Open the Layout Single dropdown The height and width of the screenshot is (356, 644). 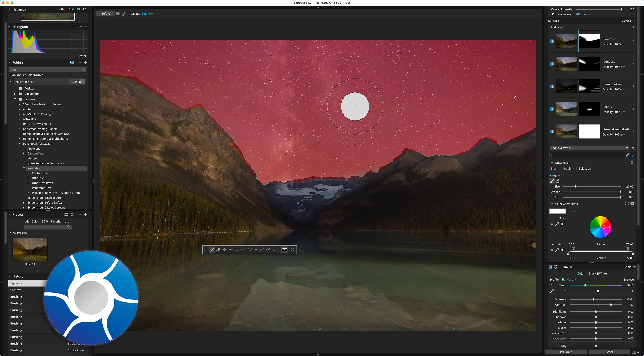147,14
